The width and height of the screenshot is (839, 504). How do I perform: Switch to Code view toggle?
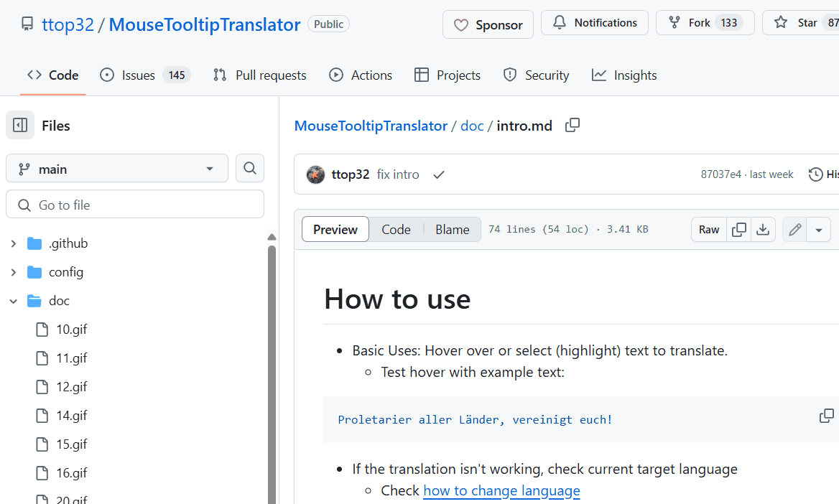click(x=396, y=229)
